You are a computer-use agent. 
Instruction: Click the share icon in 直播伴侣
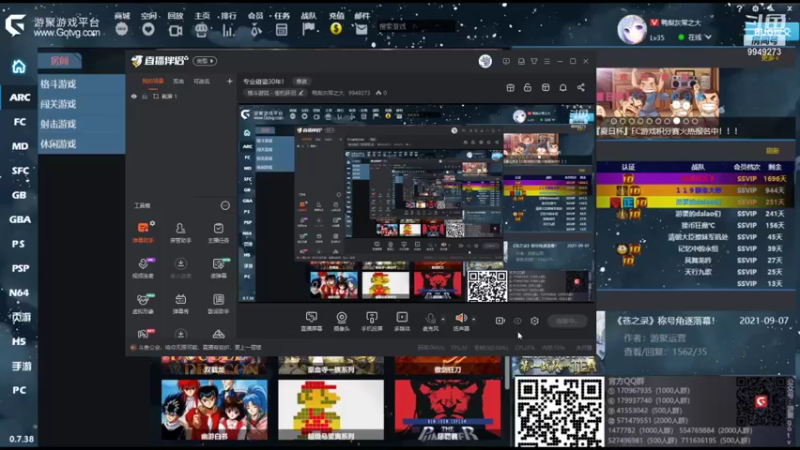click(581, 88)
